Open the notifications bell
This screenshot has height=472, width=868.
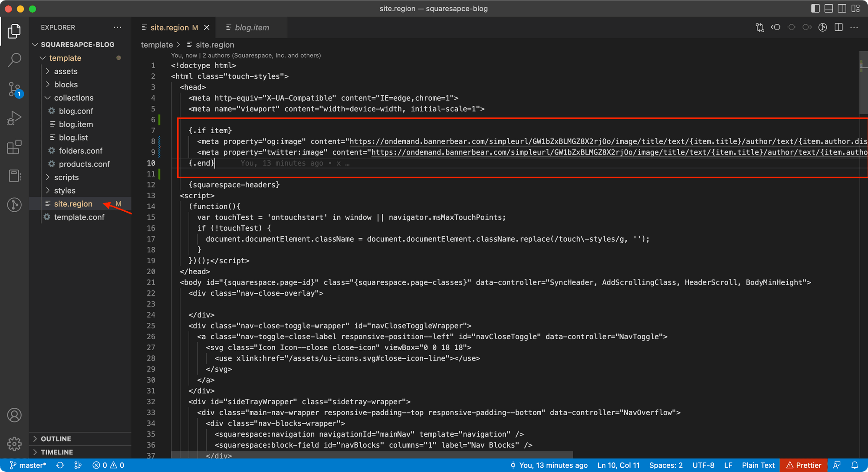855,465
